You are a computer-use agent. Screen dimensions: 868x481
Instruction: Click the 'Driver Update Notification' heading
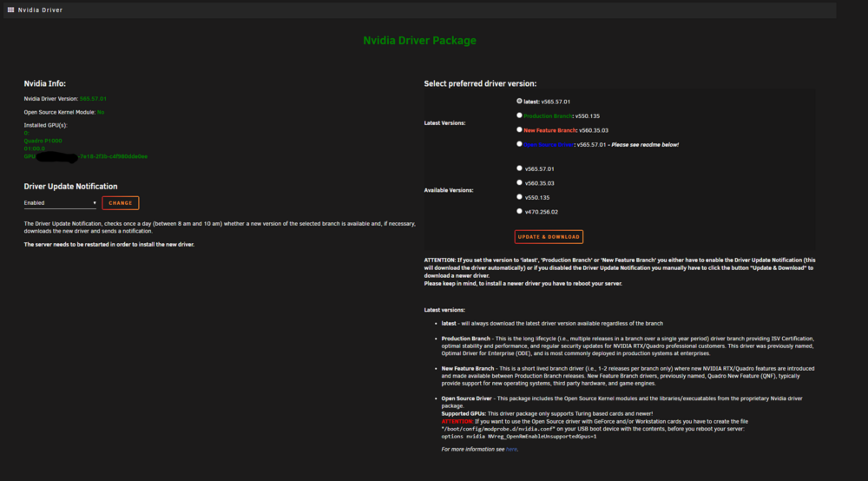coord(70,187)
